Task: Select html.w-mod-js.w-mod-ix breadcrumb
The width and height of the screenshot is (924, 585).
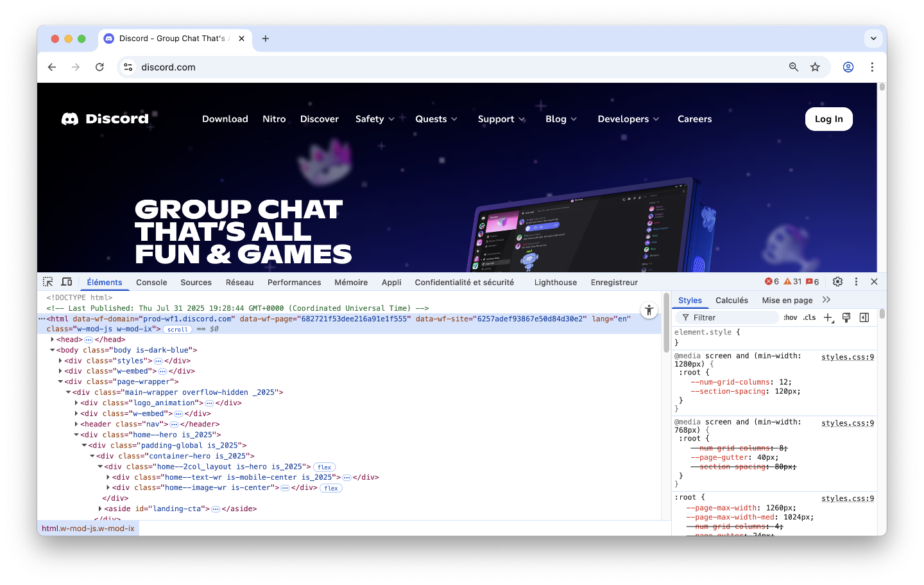Action: (x=89, y=528)
